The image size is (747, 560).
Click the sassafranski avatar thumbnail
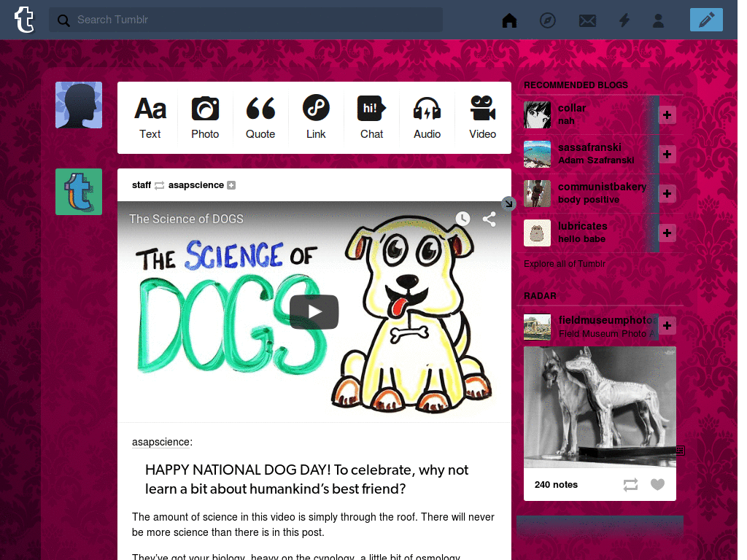537,155
